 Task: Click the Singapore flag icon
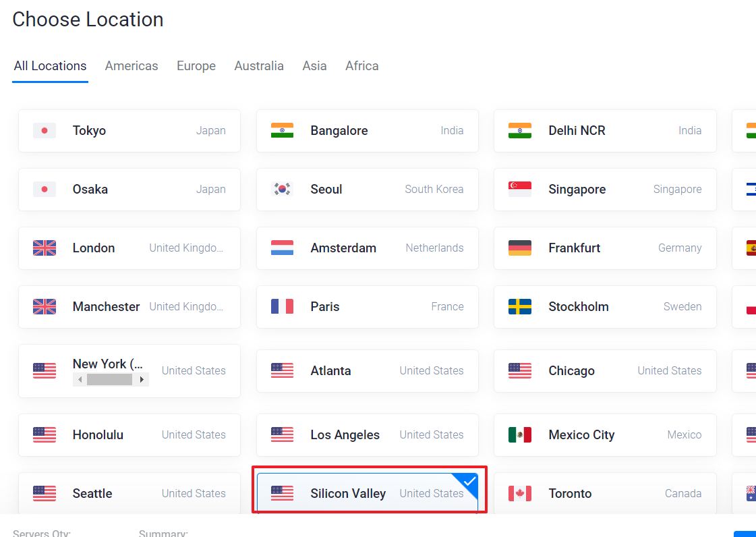[520, 190]
